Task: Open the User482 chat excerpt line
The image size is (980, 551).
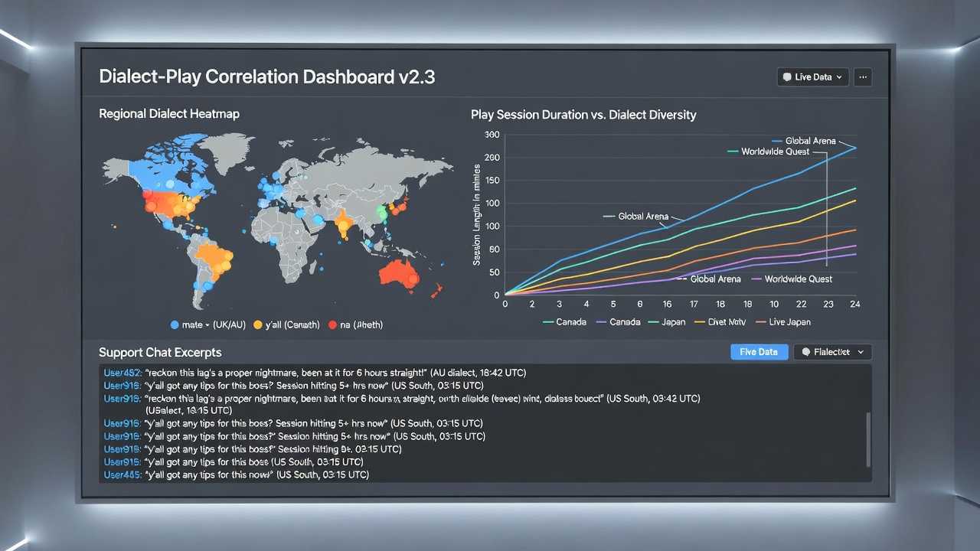Action: click(x=315, y=373)
